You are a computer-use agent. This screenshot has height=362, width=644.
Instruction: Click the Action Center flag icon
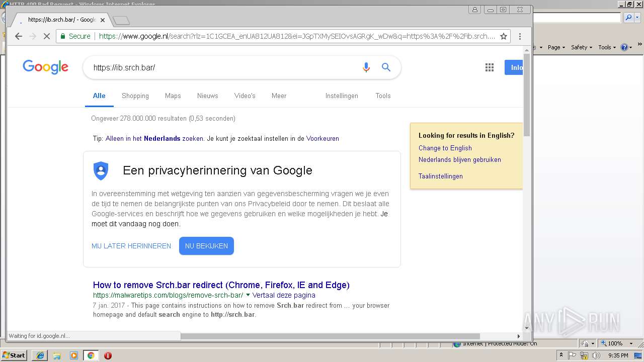[572, 355]
